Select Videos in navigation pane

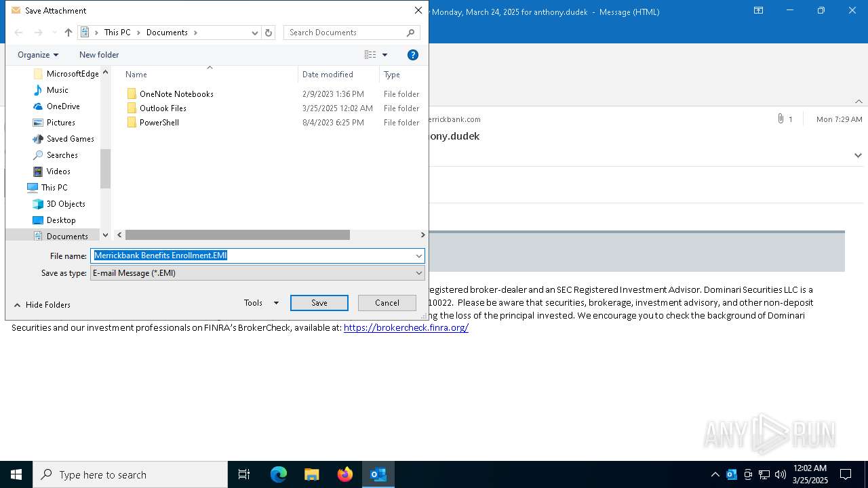[52, 171]
